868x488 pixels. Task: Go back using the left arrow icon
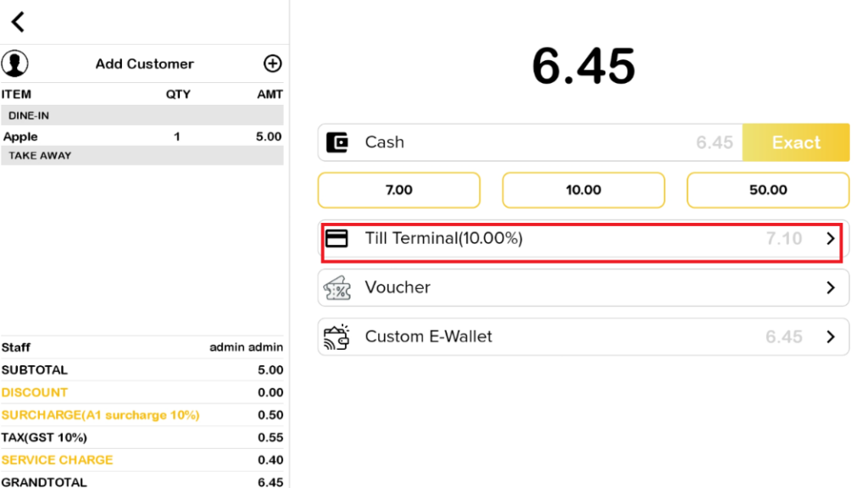(x=18, y=22)
